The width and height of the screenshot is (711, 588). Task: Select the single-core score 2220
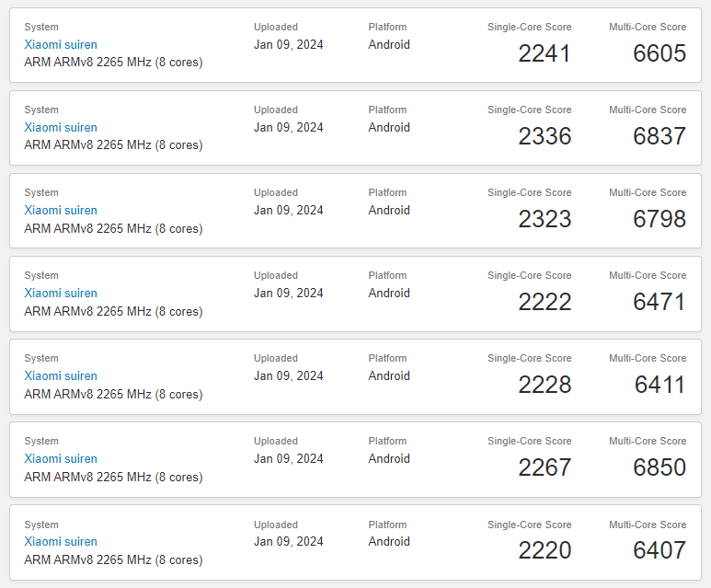tap(545, 550)
